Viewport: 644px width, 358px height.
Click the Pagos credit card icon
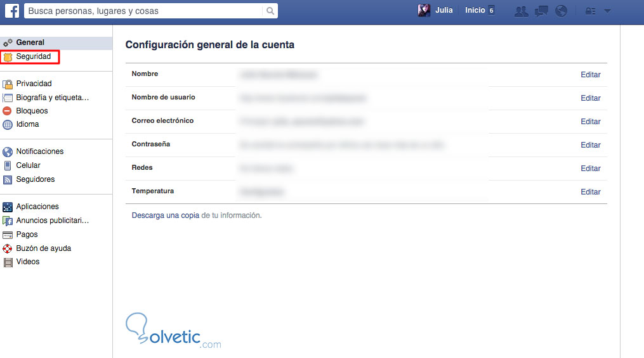(x=8, y=235)
